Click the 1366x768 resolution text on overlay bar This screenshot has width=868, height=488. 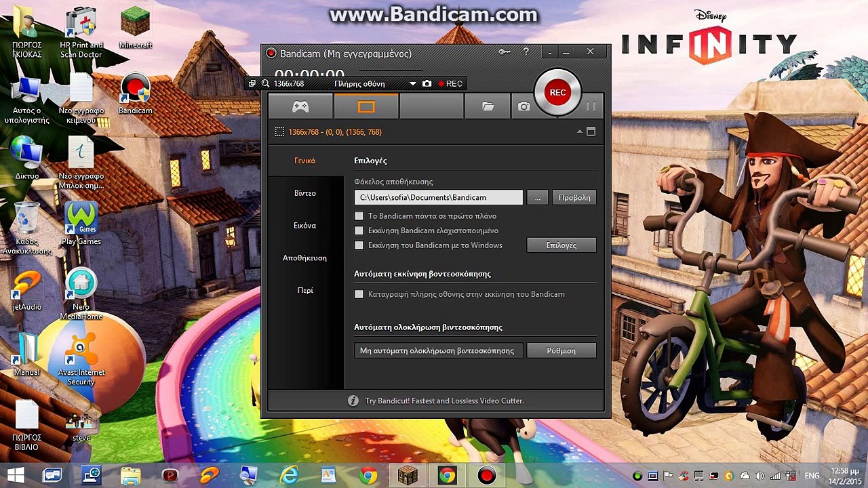coord(289,83)
